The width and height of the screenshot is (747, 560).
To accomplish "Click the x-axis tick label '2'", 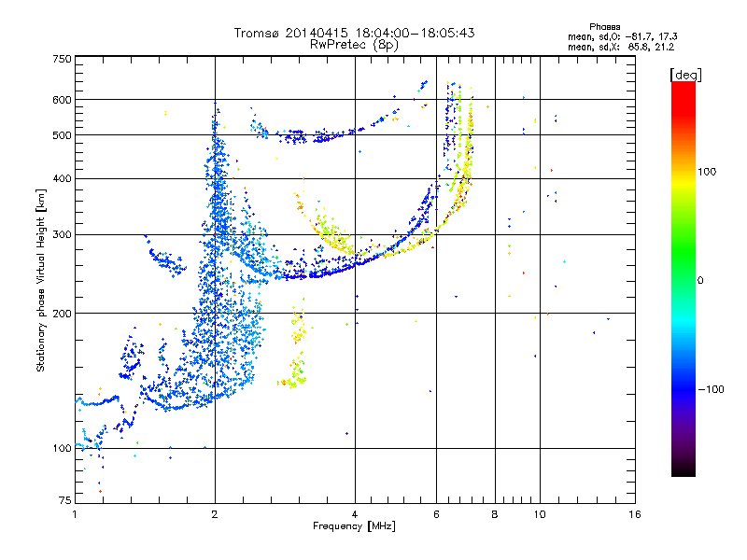I will pyautogui.click(x=215, y=514).
